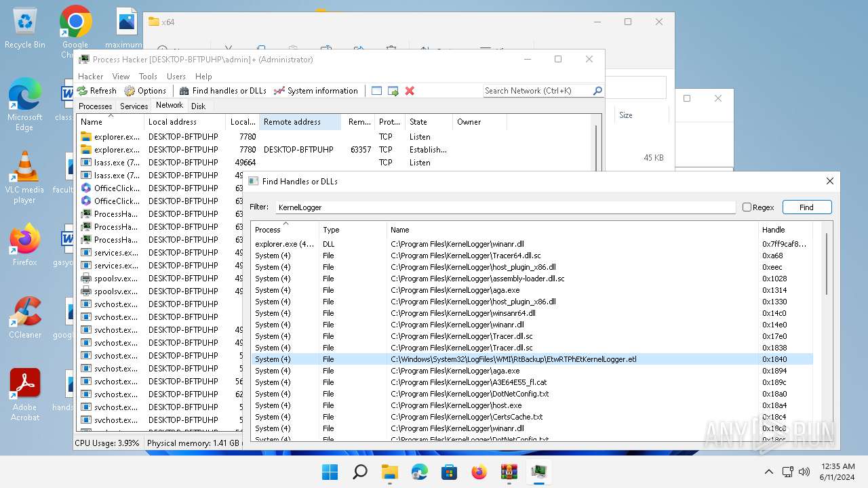
Task: Open the Hacker menu
Action: [91, 77]
